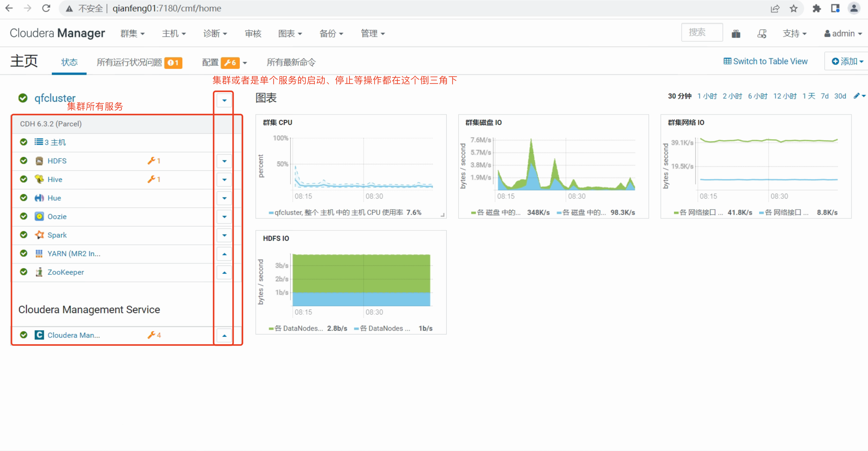Click the running commands icon beside support
Image resolution: width=868 pixels, height=451 pixels.
click(x=762, y=34)
